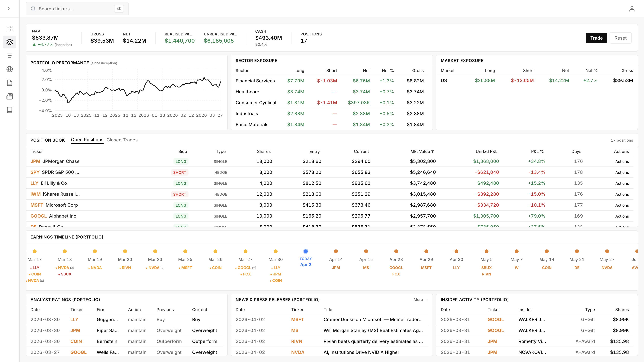
Task: Click the Reset button
Action: 620,38
